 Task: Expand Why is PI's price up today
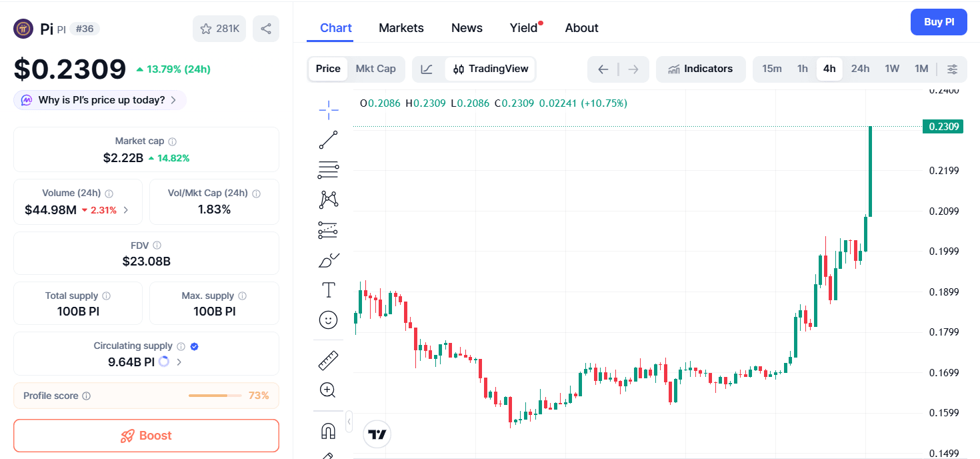tap(100, 100)
